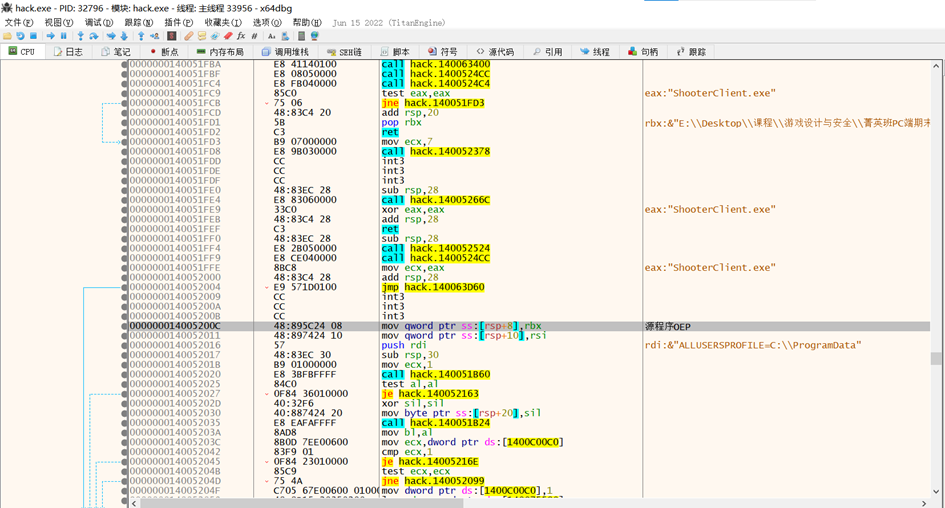The height and width of the screenshot is (508, 945).
Task: Switch to the 断点 tab
Action: click(164, 52)
